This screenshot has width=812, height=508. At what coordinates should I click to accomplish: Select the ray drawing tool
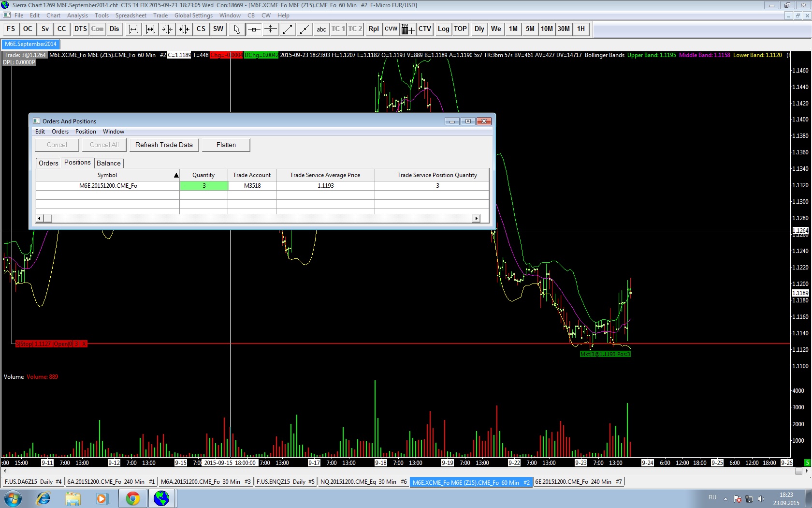click(x=304, y=29)
